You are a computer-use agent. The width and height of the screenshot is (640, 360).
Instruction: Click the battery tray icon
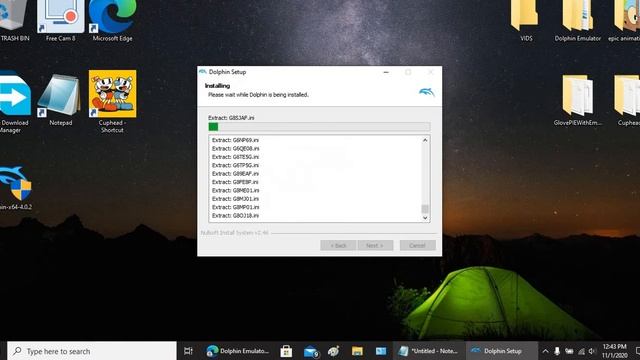pyautogui.click(x=569, y=351)
